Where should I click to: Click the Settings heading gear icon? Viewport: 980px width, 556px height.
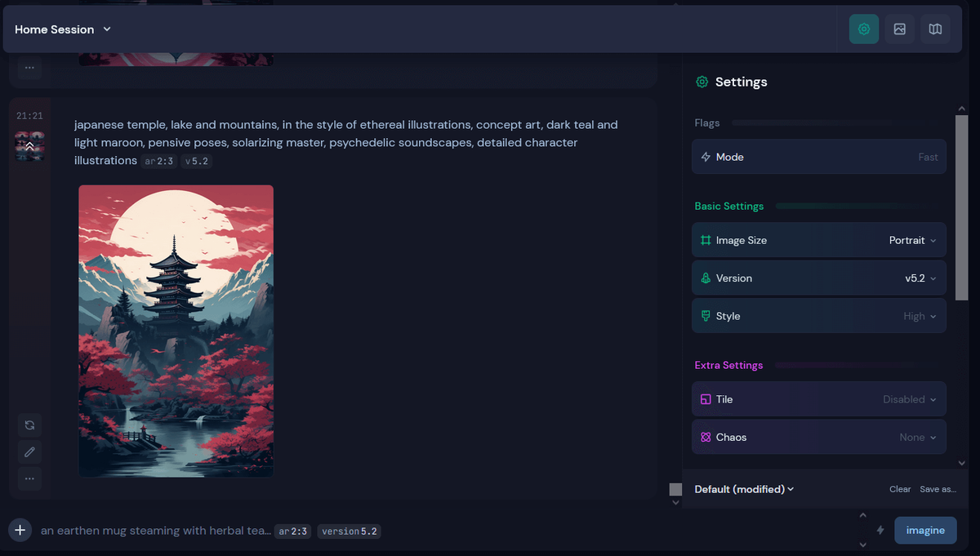(x=702, y=82)
